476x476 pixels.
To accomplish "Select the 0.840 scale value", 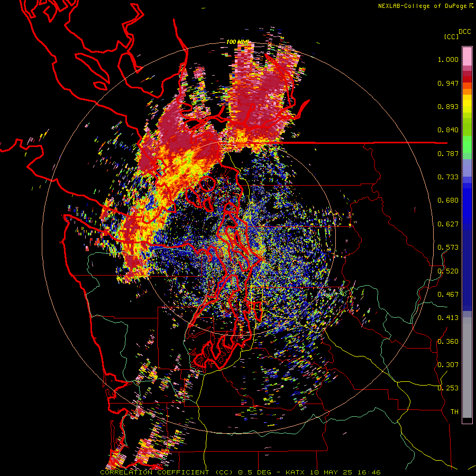I will coord(448,130).
